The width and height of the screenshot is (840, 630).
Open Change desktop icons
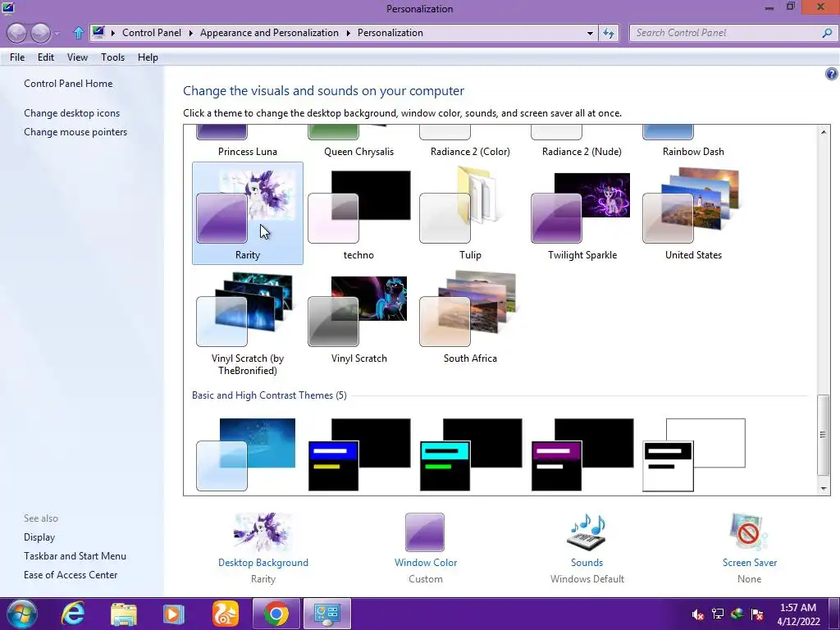[72, 113]
